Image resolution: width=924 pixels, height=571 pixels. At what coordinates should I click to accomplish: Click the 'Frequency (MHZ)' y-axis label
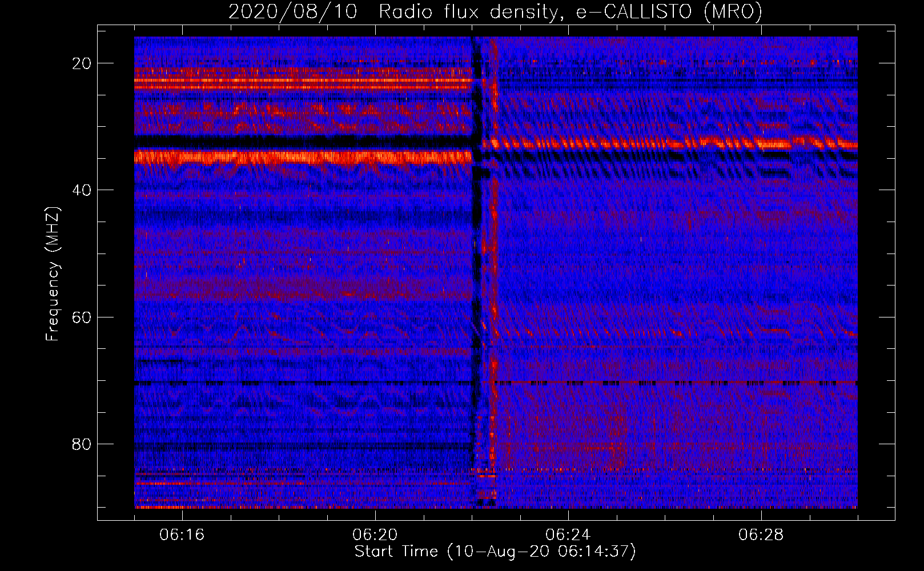(53, 274)
